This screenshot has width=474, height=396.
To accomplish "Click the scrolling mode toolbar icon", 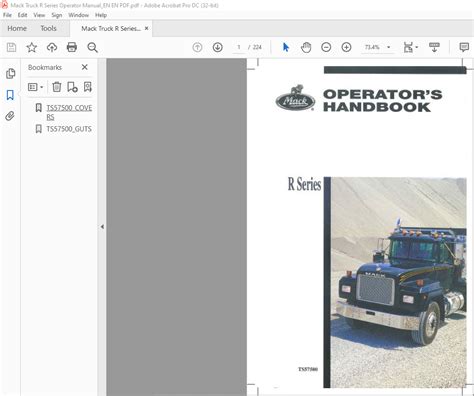I will coord(434,47).
